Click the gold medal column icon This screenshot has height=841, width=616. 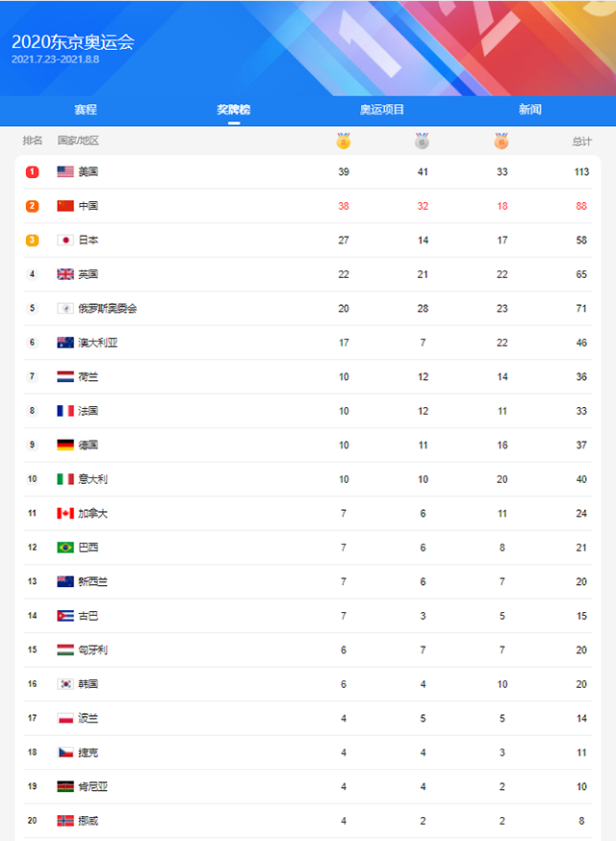pyautogui.click(x=344, y=141)
